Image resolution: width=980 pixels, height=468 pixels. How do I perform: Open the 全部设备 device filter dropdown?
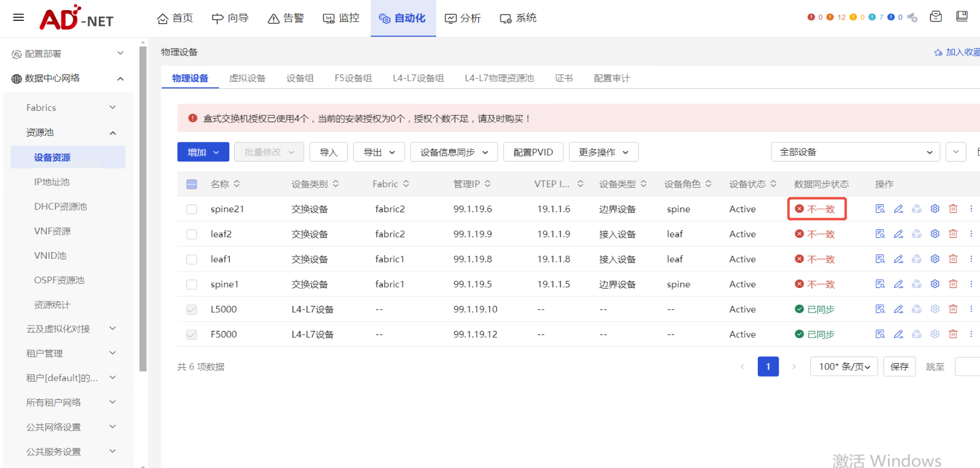click(x=855, y=152)
